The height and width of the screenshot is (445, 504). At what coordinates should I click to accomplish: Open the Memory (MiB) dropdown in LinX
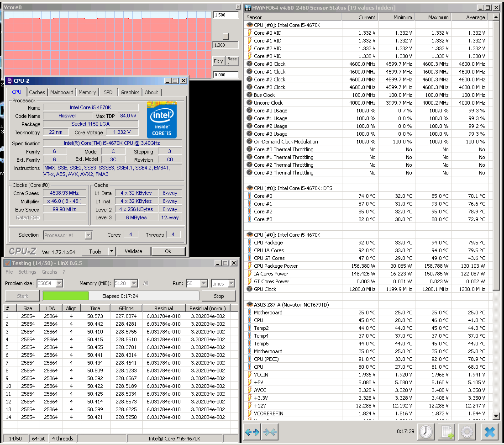click(x=134, y=283)
